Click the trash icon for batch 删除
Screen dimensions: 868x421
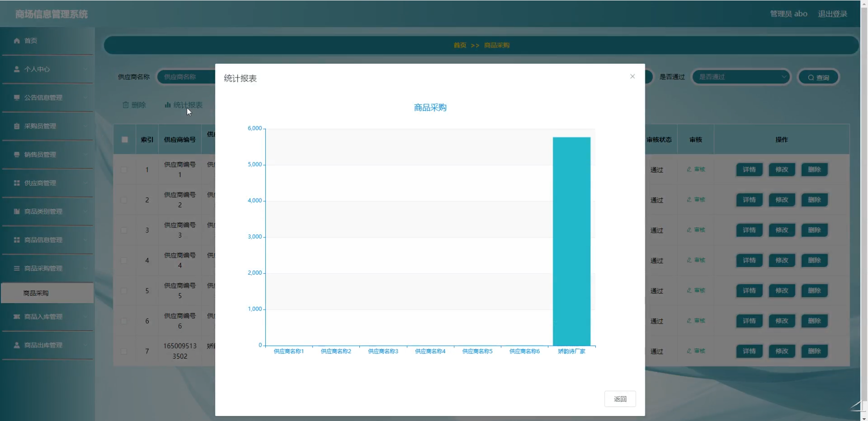[126, 105]
